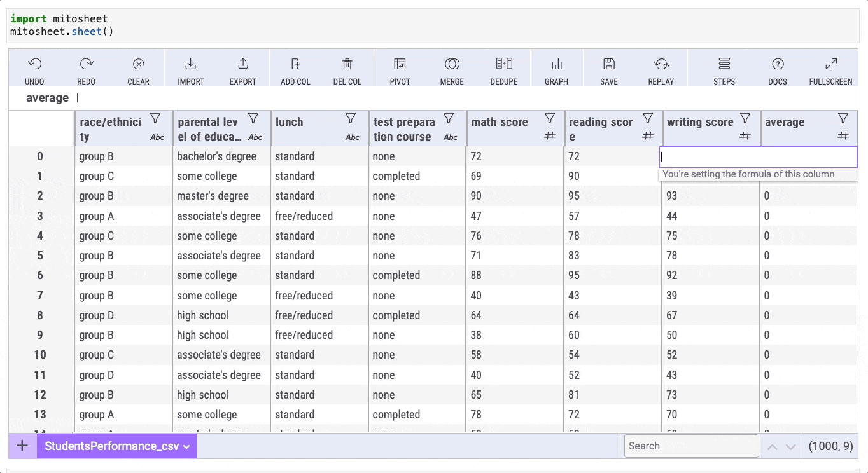Open the Import file tool
The height and width of the screenshot is (473, 868).
coord(190,64)
